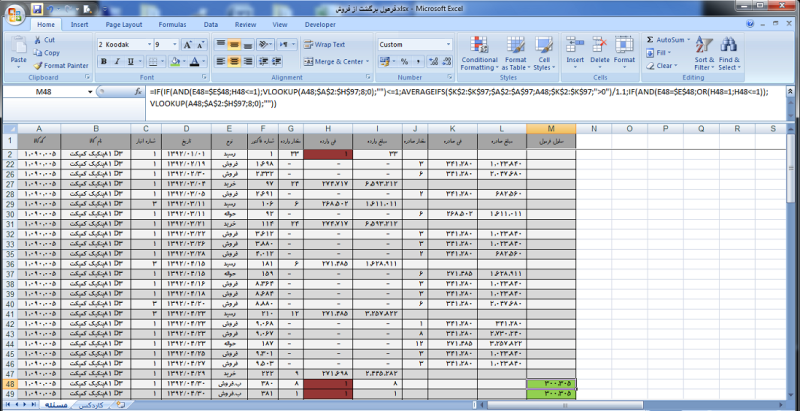
Task: Increase font size with Grow Font
Action: click(187, 45)
